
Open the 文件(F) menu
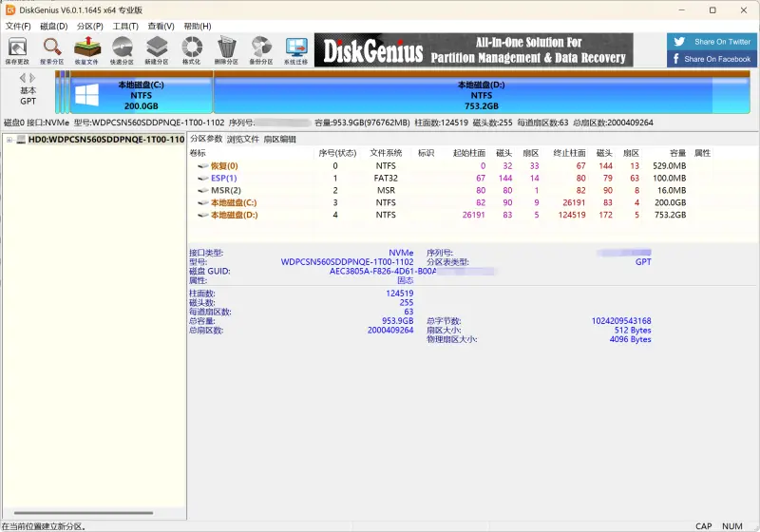click(18, 27)
